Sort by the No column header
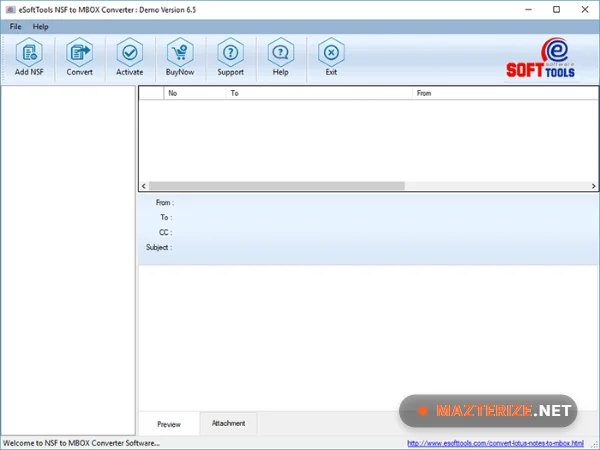Viewport: 600px width, 450px height. 195,93
